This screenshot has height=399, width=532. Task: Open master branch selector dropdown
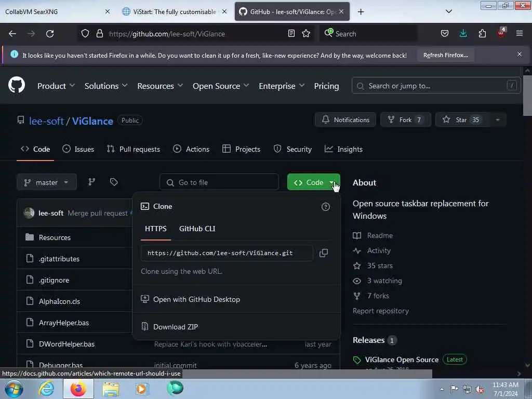click(x=47, y=182)
